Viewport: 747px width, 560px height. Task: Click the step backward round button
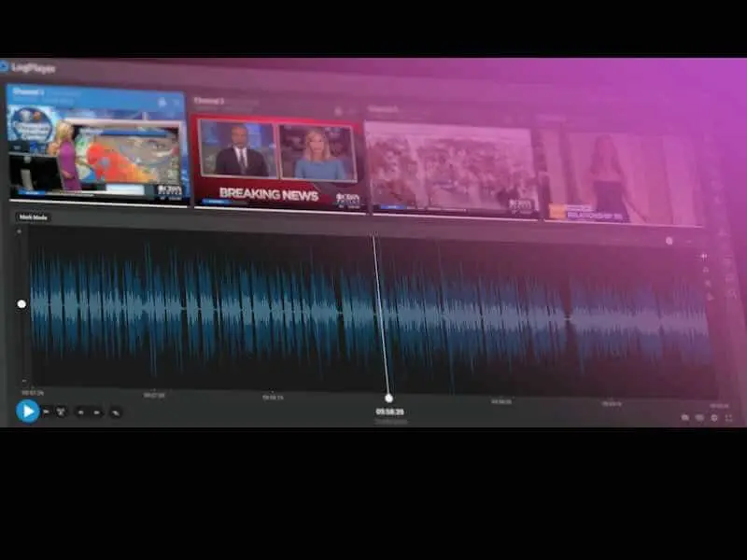pos(80,411)
